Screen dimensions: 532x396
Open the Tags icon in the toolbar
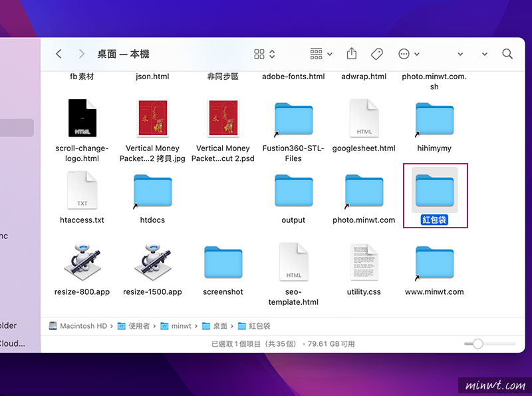click(377, 53)
